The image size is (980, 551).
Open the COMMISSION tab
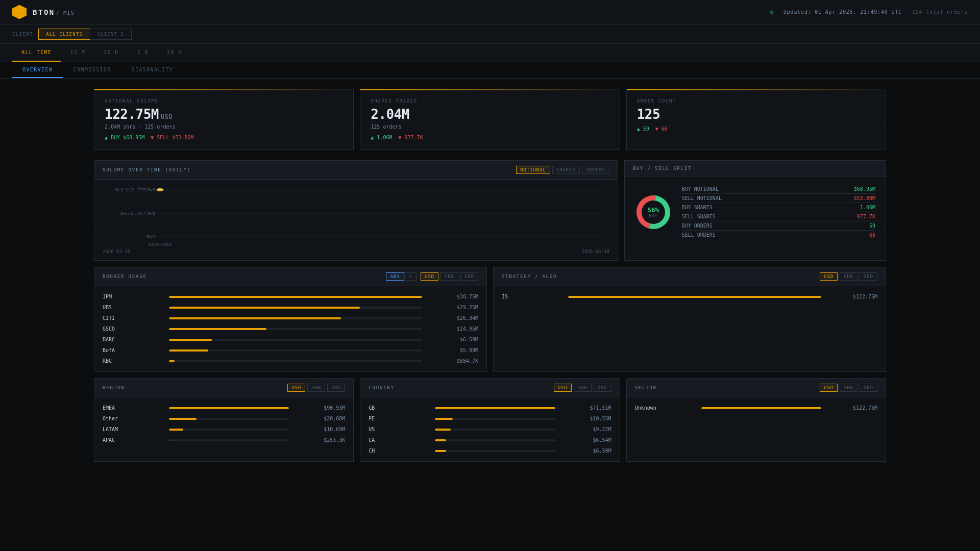[92, 70]
